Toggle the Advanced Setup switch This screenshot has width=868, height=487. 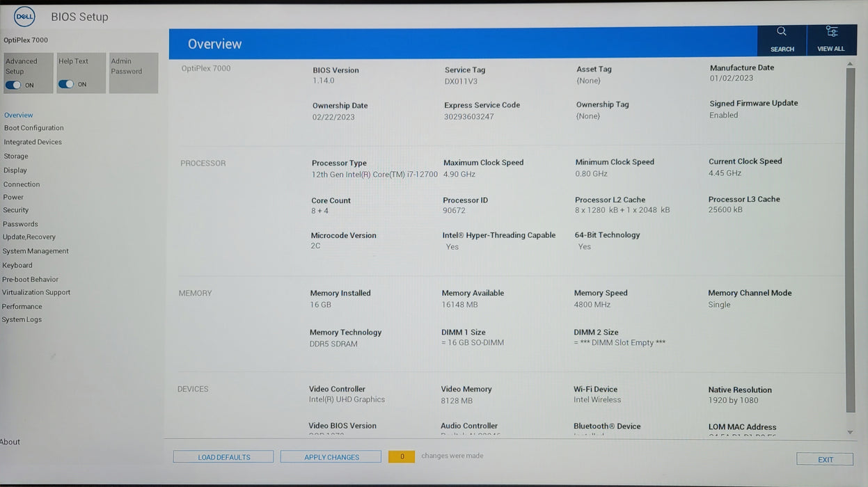[x=13, y=85]
